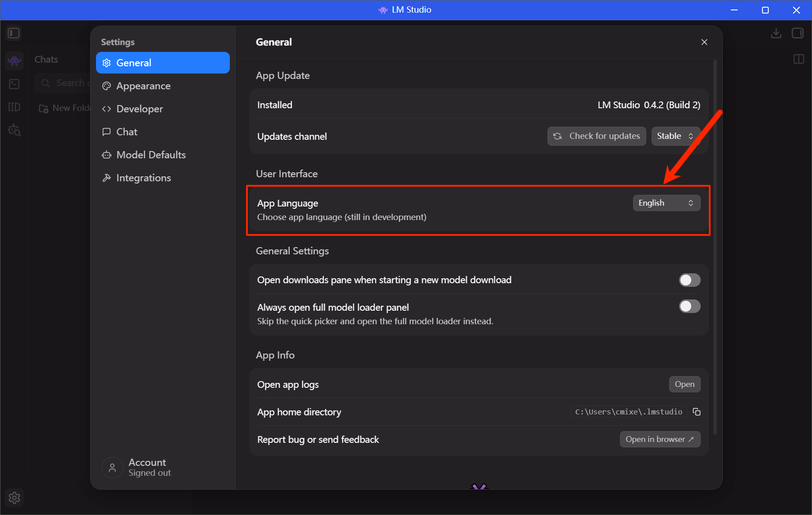Copy the app home directory path
Viewport: 812px width, 515px height.
pos(697,412)
